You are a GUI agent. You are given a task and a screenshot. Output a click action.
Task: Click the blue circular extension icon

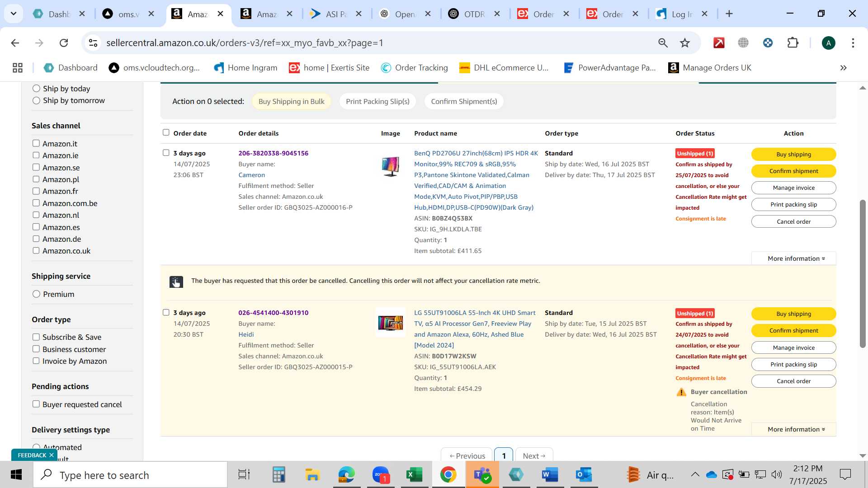(x=768, y=43)
